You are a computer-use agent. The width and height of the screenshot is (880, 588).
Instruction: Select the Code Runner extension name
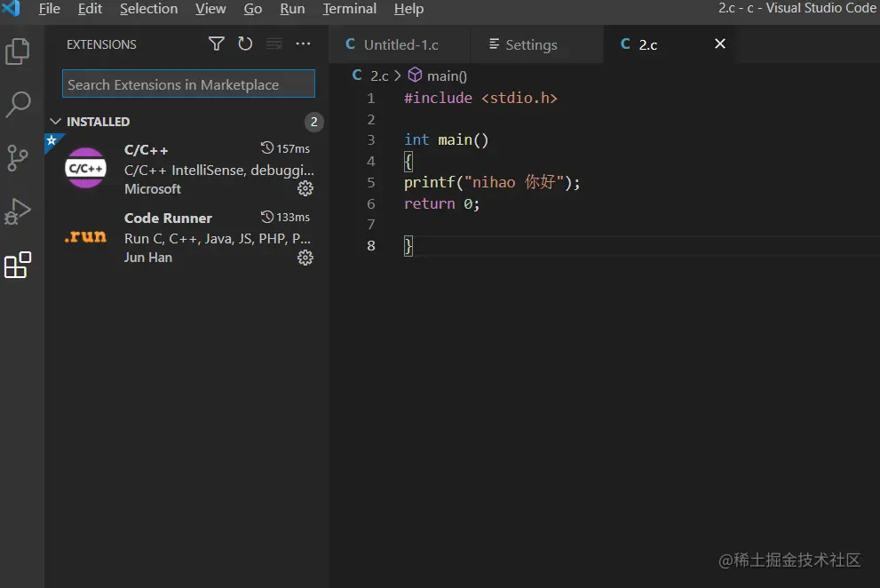coord(168,218)
